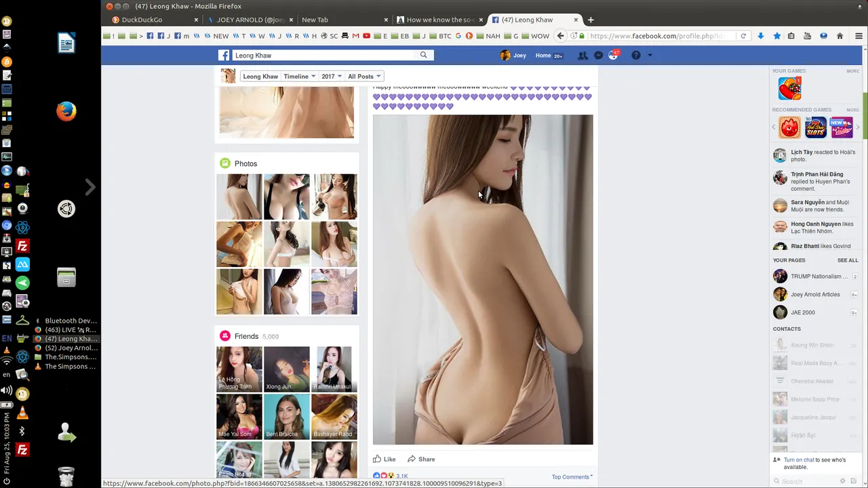Screen dimensions: 868x488
Task: Click the Facebook search input field
Action: tap(324, 56)
